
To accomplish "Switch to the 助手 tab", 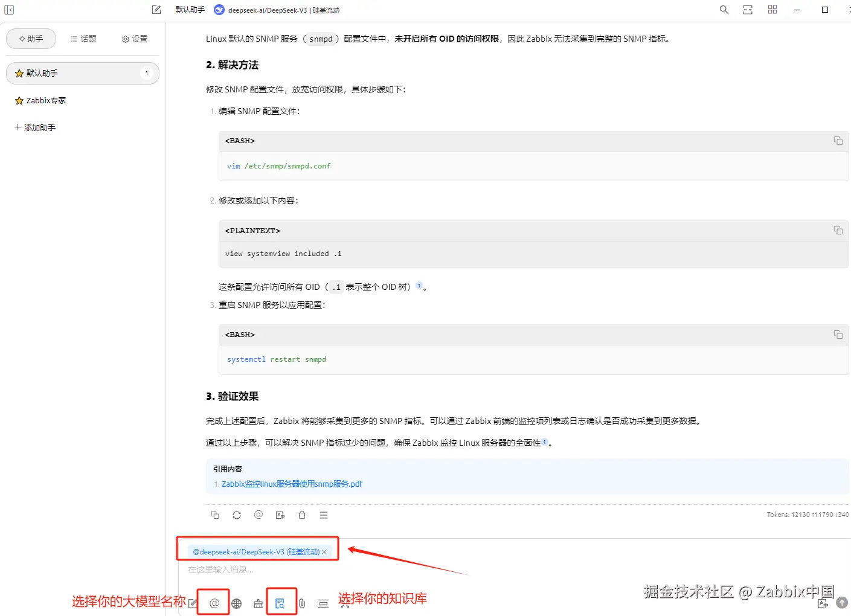I will pos(31,39).
